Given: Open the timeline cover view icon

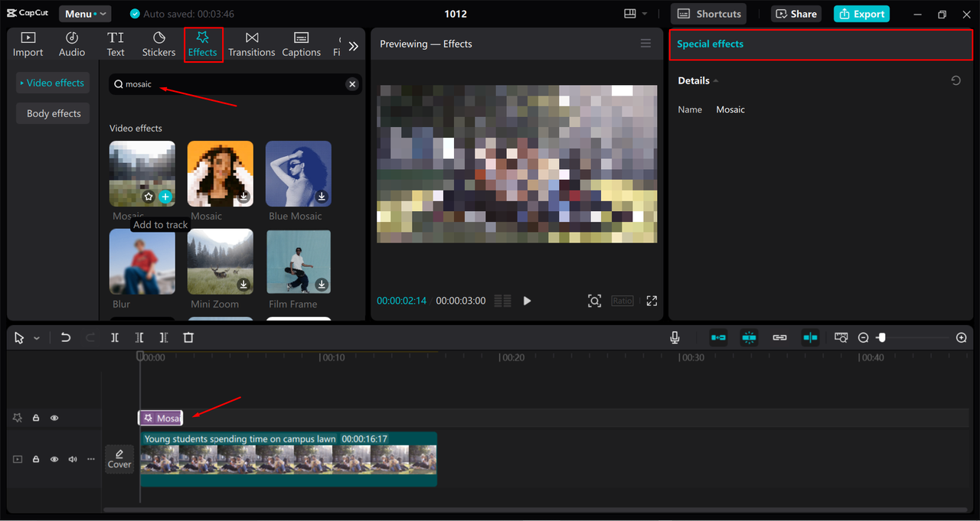Looking at the screenshot, I should point(841,337).
